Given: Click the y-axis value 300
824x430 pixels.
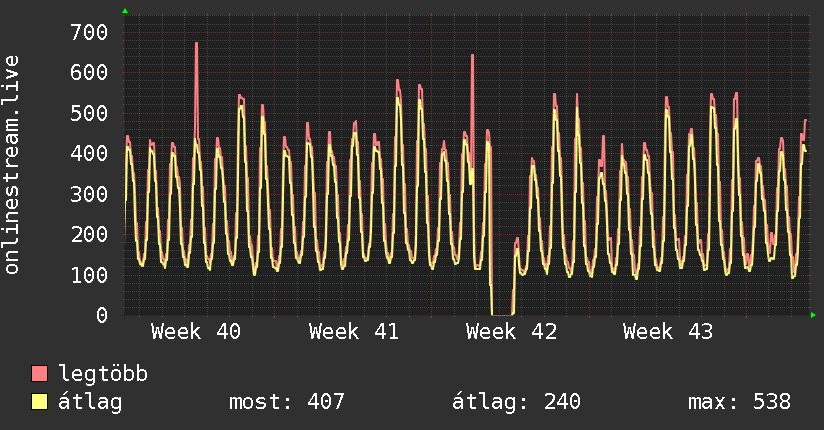Looking at the screenshot, I should click(89, 194).
